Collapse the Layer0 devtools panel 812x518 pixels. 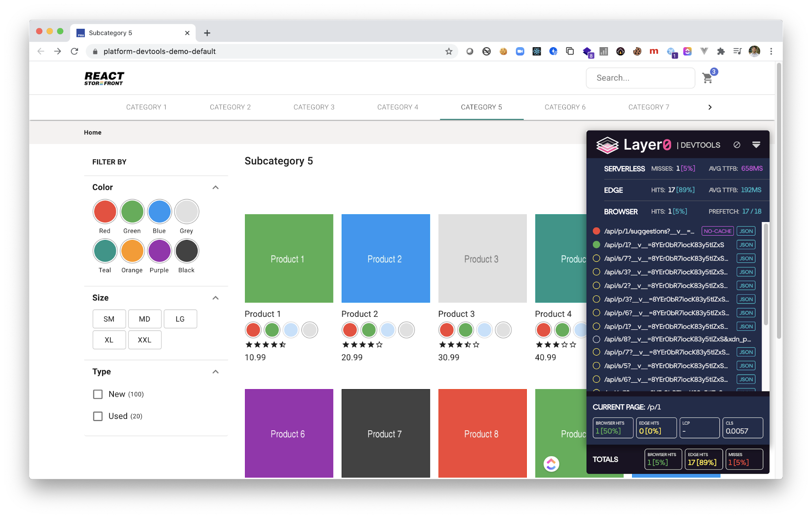tap(756, 145)
